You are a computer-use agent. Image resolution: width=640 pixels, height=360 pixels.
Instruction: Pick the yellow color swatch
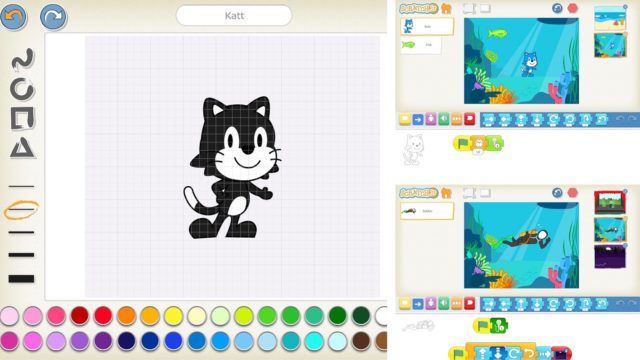(173, 316)
